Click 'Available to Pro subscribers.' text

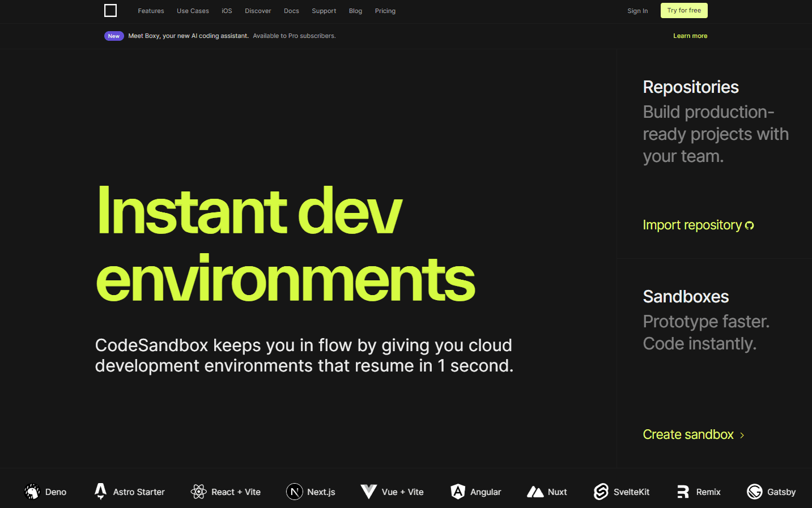coord(294,36)
